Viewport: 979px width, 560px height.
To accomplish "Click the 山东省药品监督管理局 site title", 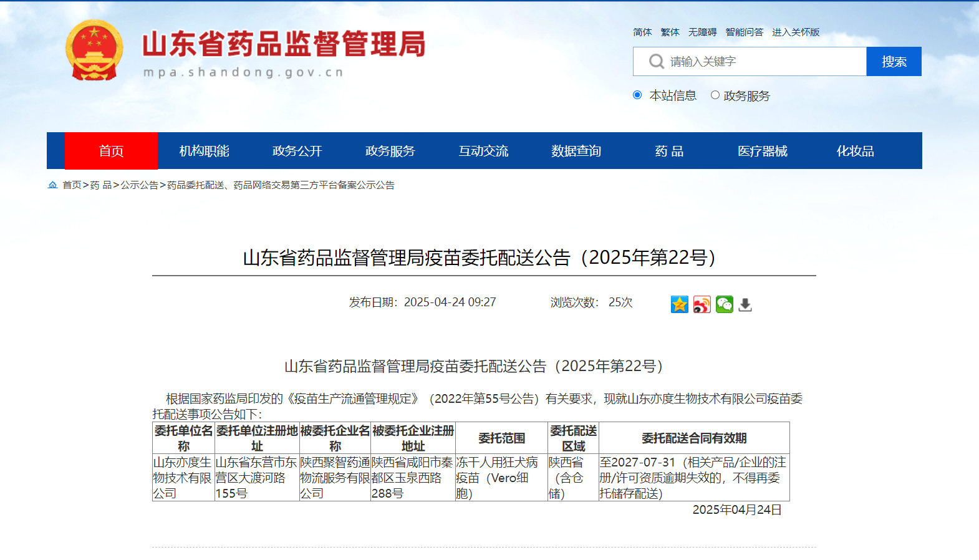I will 284,44.
